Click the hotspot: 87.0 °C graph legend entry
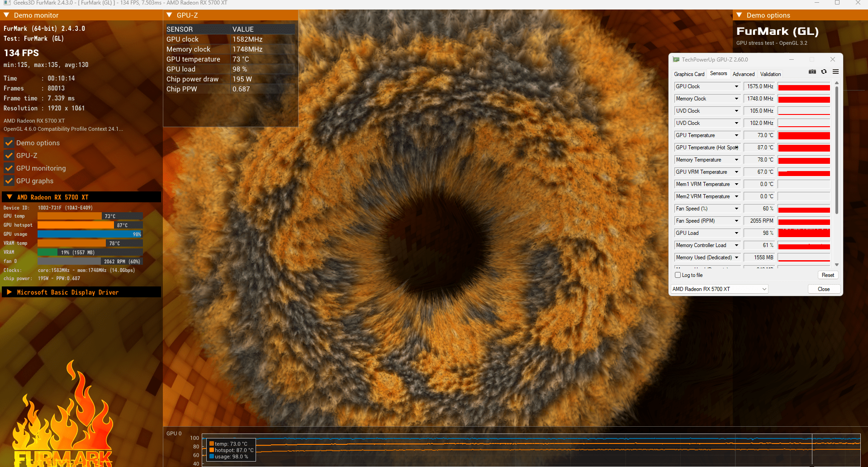The height and width of the screenshot is (467, 868). click(x=231, y=450)
